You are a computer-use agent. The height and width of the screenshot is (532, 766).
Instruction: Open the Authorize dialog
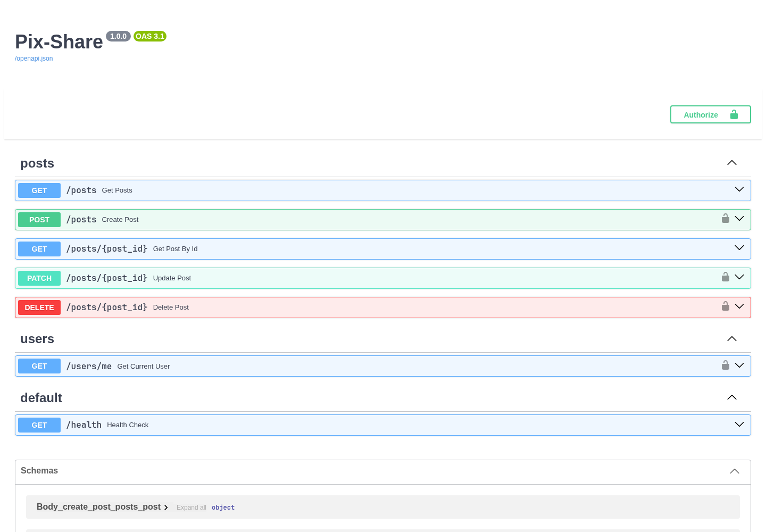click(x=711, y=114)
